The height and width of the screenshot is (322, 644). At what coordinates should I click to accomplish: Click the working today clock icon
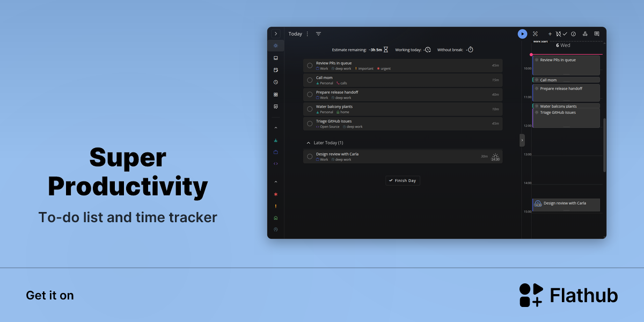point(428,49)
